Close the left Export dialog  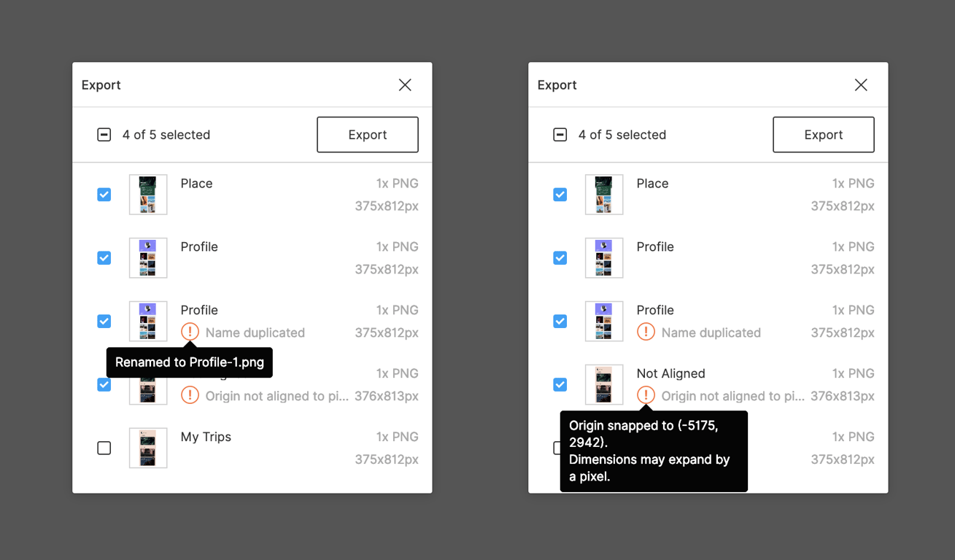[x=405, y=85]
